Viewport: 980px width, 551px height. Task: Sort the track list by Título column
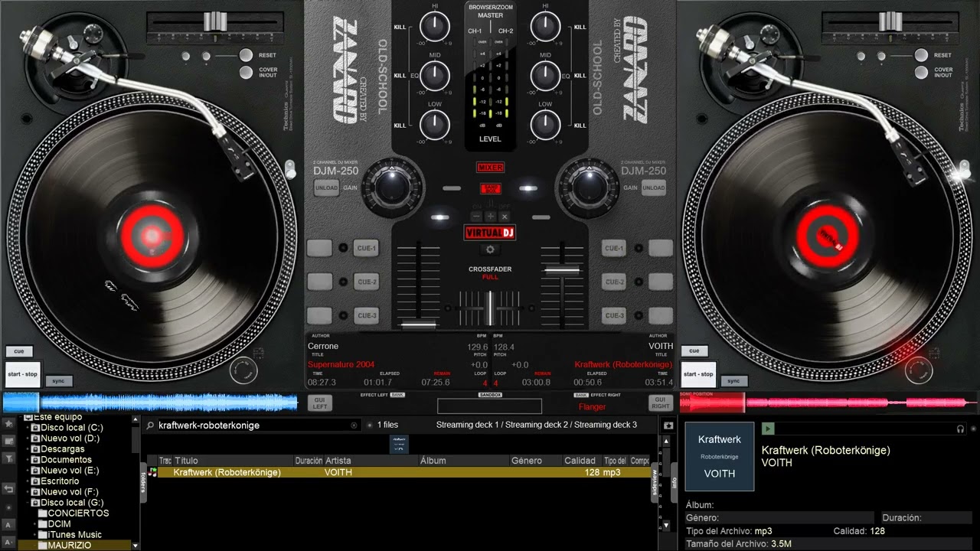tap(233, 461)
